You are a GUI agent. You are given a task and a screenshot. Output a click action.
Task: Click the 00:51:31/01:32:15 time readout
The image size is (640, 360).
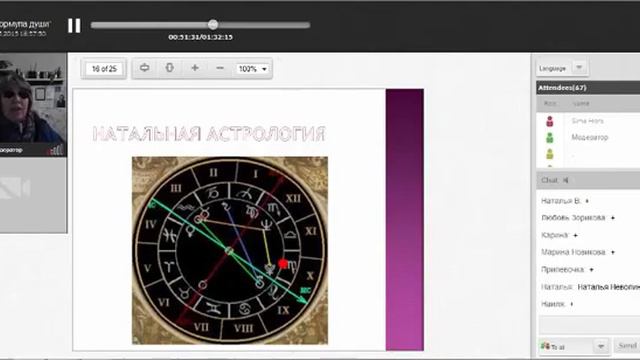pyautogui.click(x=200, y=37)
